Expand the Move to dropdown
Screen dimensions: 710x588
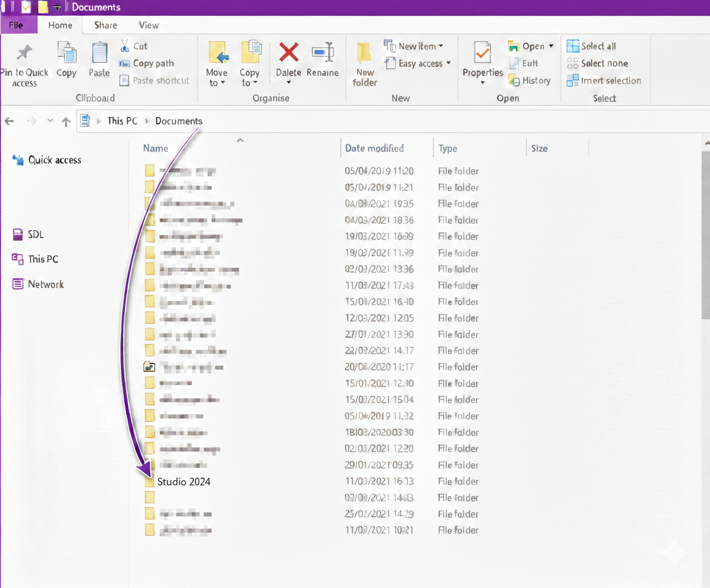(x=216, y=83)
